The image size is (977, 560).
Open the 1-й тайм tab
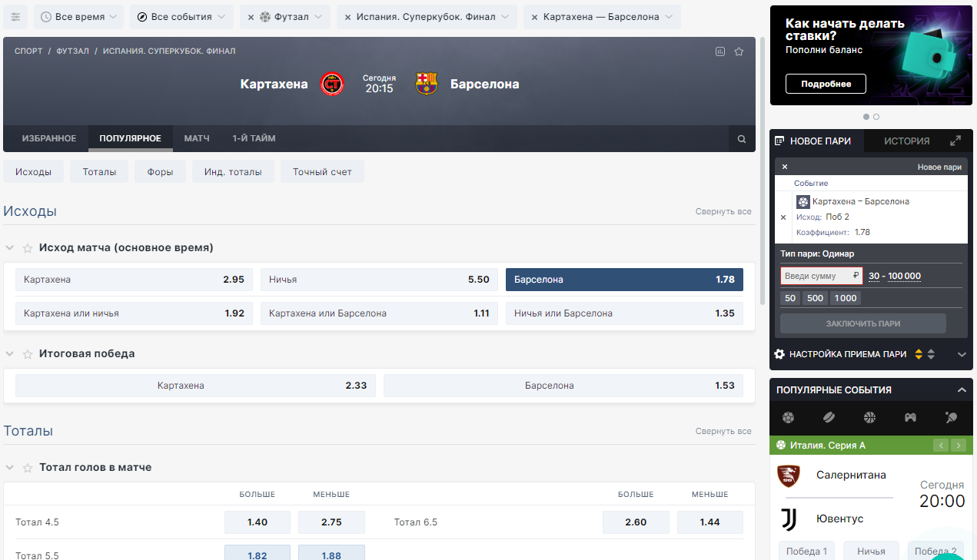[254, 139]
